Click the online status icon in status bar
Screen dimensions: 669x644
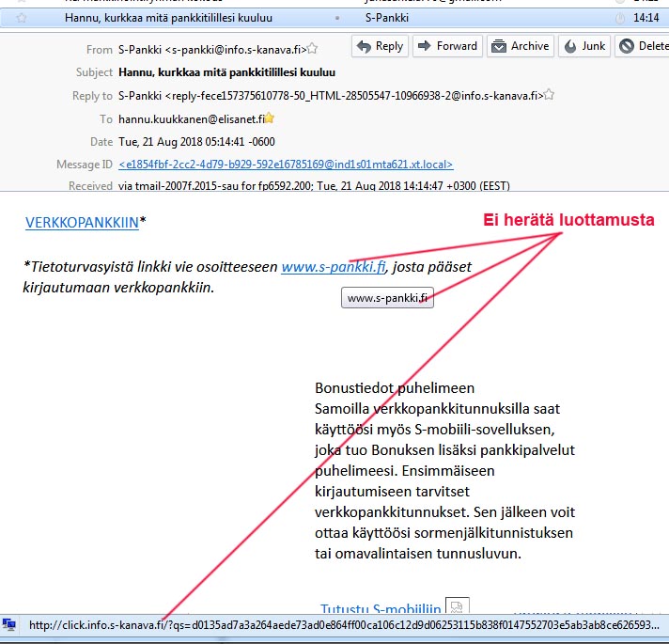[9, 625]
